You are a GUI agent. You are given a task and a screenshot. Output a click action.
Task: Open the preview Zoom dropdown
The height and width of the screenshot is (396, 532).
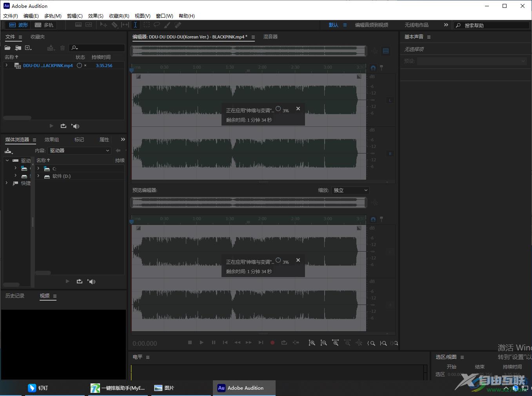click(350, 190)
